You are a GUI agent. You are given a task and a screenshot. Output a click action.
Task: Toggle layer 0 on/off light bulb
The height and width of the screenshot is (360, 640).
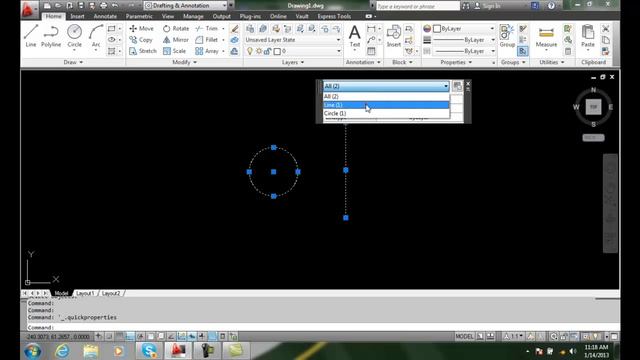tap(250, 51)
